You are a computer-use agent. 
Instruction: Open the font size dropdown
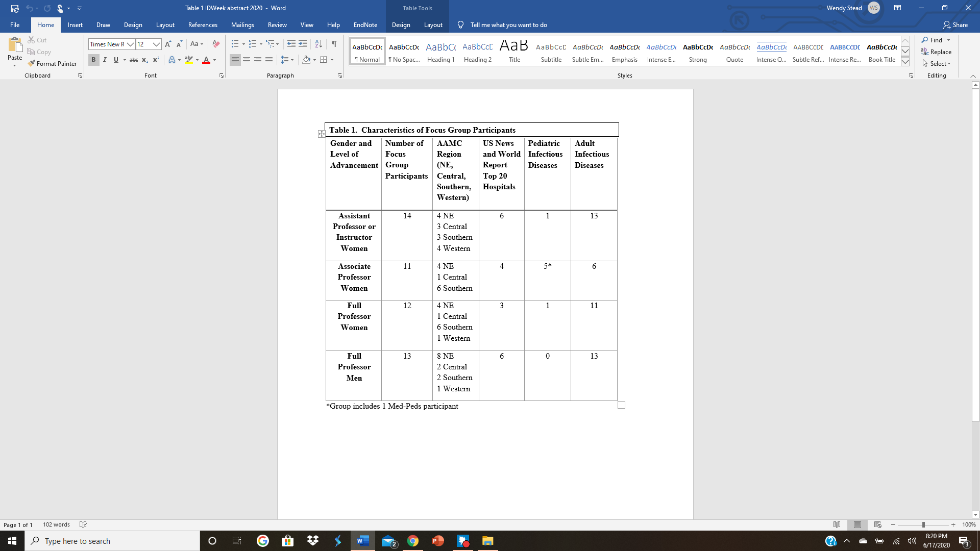coord(157,44)
